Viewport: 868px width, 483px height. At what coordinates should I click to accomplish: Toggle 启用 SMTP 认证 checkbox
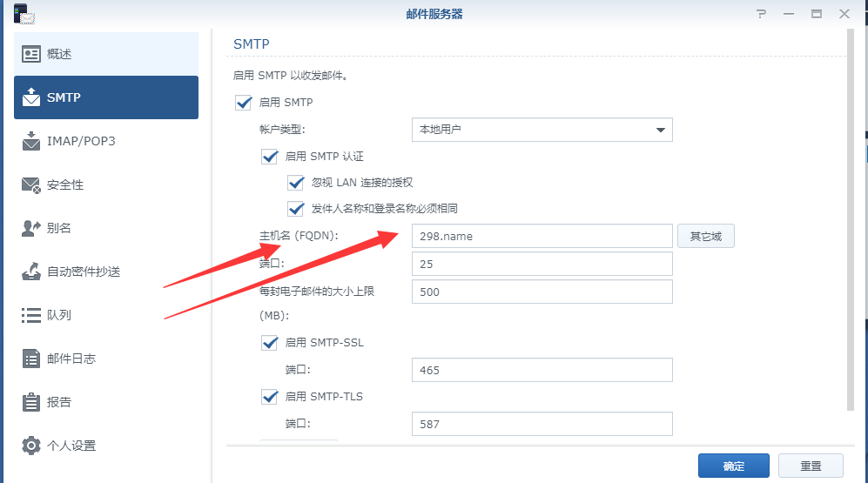pyautogui.click(x=270, y=157)
